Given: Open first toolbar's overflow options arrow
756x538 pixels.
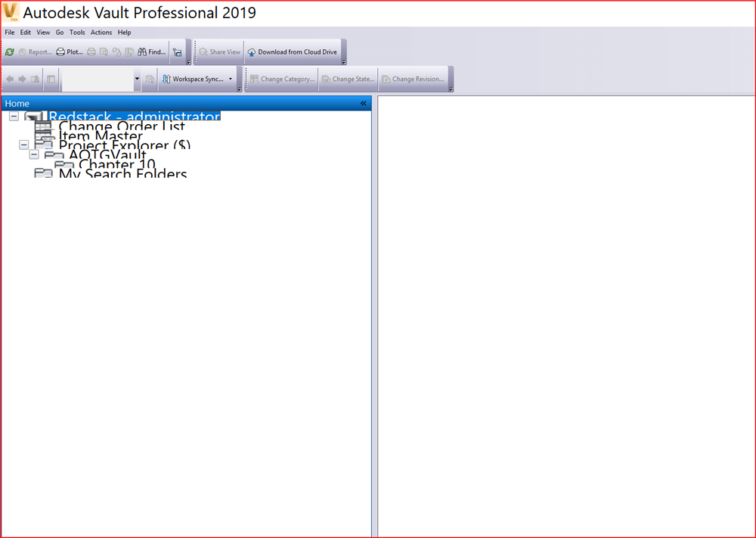Looking at the screenshot, I should [x=188, y=62].
